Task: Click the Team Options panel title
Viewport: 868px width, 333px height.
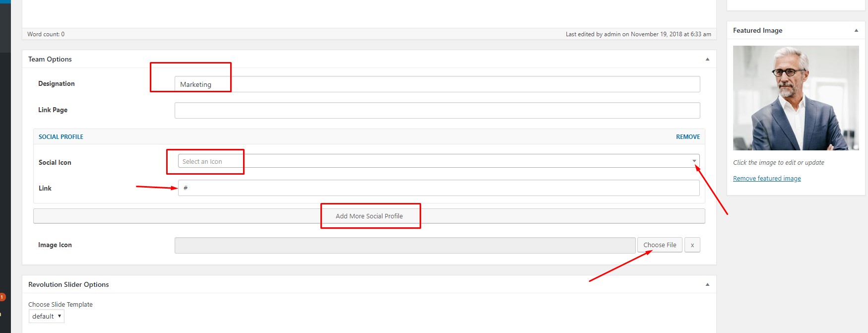Action: click(50, 59)
